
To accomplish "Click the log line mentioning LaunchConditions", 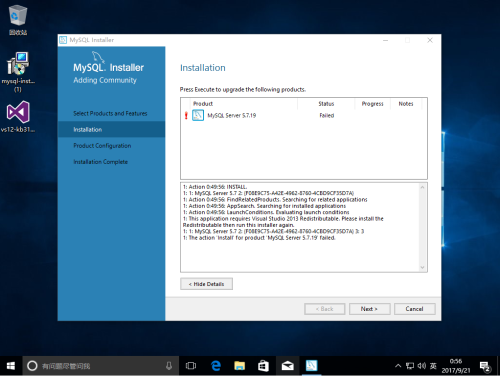I will 266,212.
